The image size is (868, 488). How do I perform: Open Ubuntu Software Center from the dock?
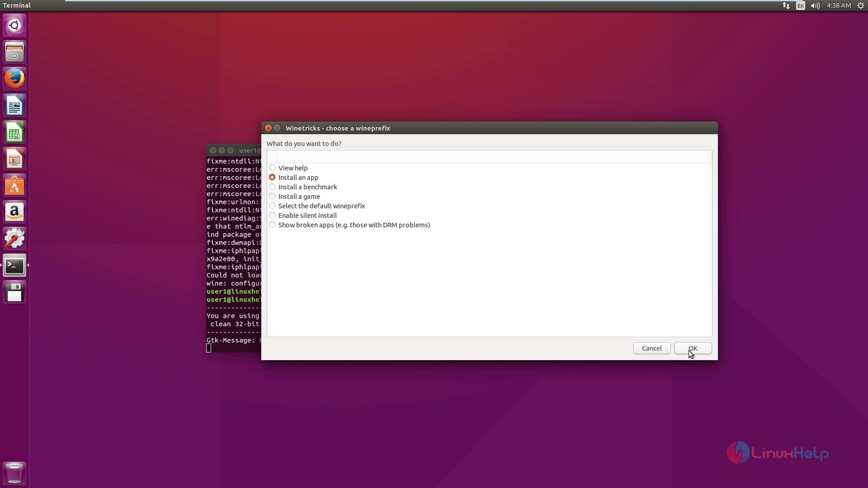pos(14,185)
